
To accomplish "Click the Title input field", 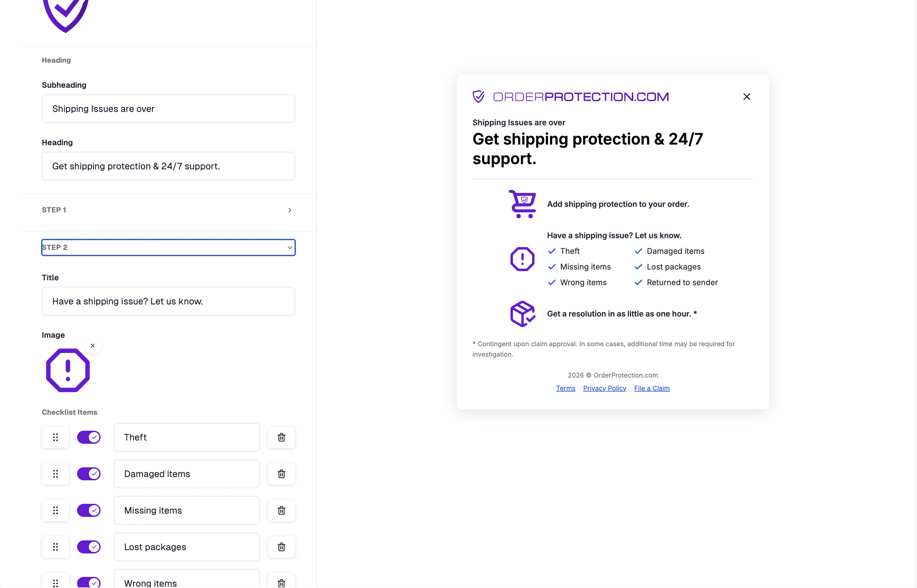I will pos(168,301).
